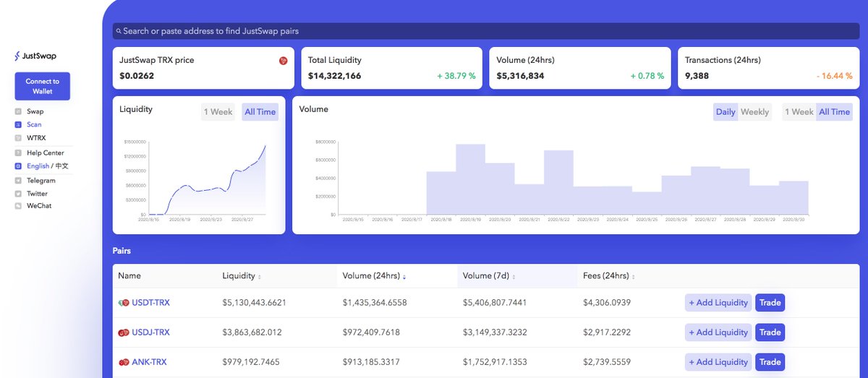Select All Time on Volume chart
Viewport: 868px width, 378px height.
835,112
